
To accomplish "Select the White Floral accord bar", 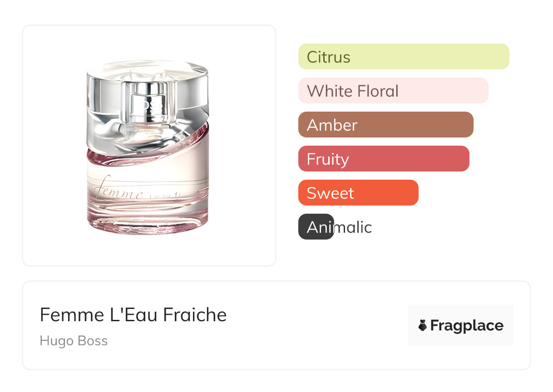I will click(x=393, y=91).
